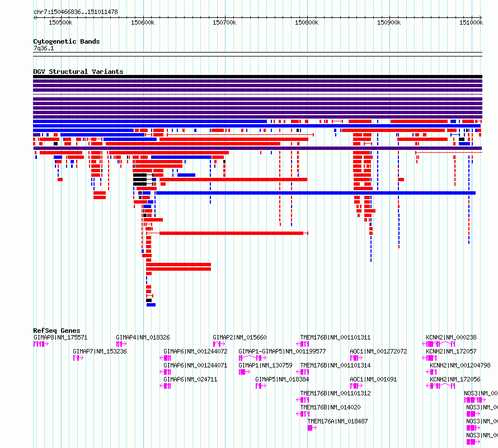Click the 150700k ruler label
This screenshot has width=498, height=448.
click(224, 22)
